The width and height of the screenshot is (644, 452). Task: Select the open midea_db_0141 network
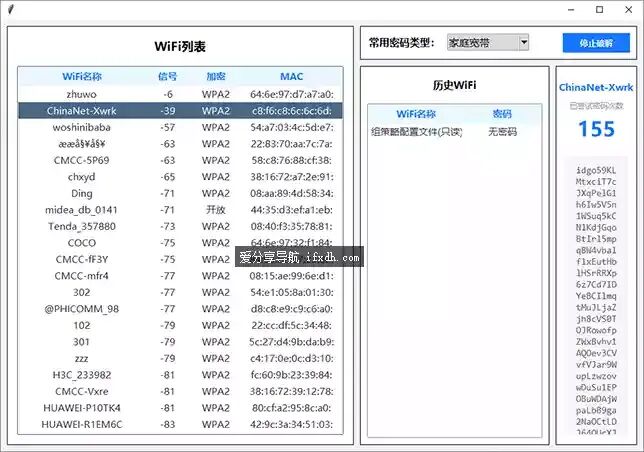click(180, 210)
